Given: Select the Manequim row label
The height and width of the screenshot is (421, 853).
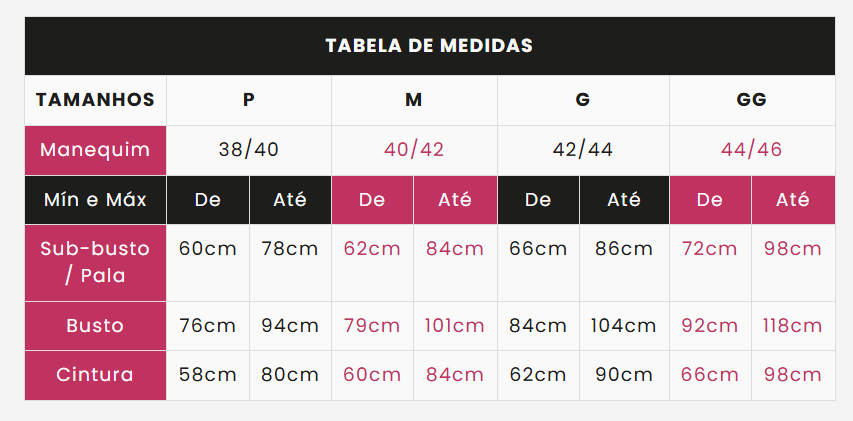Looking at the screenshot, I should pos(96,150).
